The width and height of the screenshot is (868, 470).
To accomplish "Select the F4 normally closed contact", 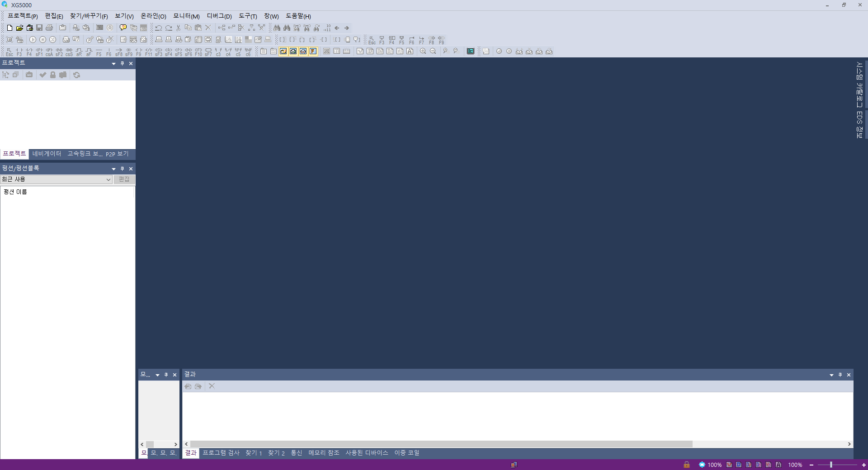I will point(29,52).
